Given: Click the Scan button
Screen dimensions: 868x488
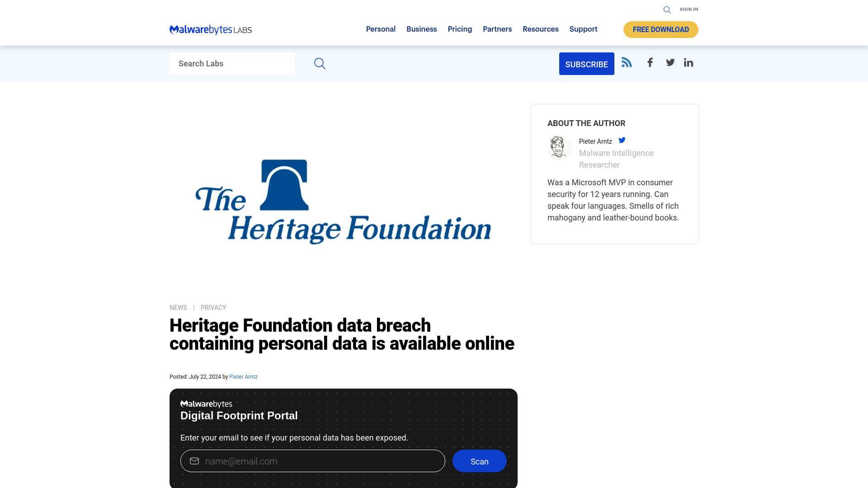Looking at the screenshot, I should coord(479,461).
